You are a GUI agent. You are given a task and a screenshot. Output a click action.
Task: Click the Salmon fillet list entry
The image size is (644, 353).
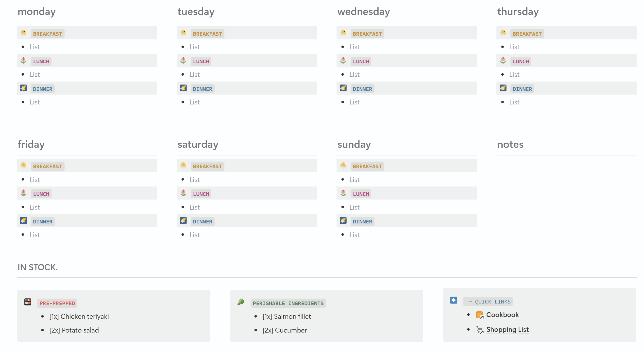(x=287, y=316)
